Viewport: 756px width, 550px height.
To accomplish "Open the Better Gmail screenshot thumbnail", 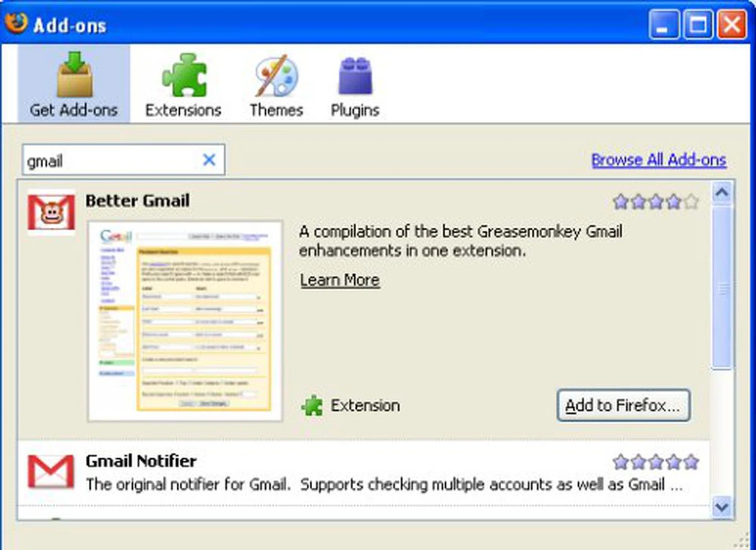I will (x=185, y=321).
